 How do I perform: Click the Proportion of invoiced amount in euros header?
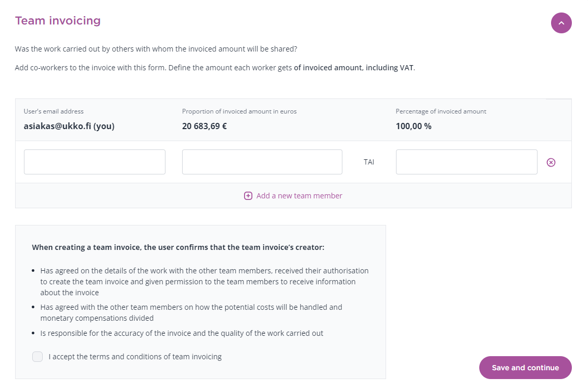click(x=239, y=111)
